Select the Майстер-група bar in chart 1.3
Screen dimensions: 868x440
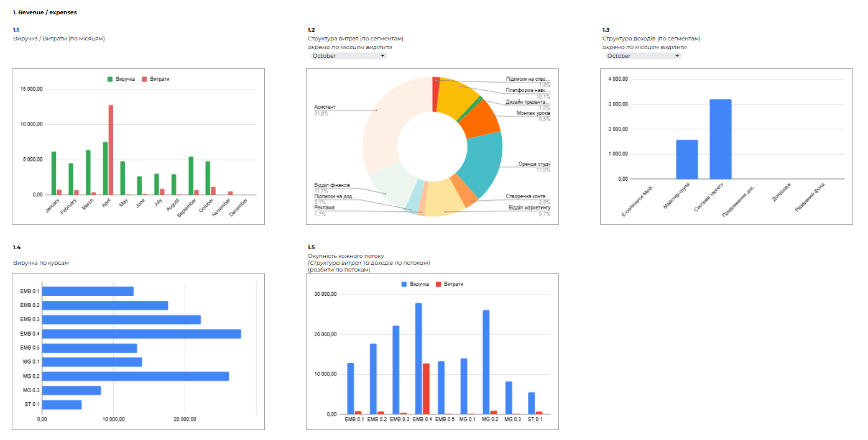pyautogui.click(x=687, y=159)
